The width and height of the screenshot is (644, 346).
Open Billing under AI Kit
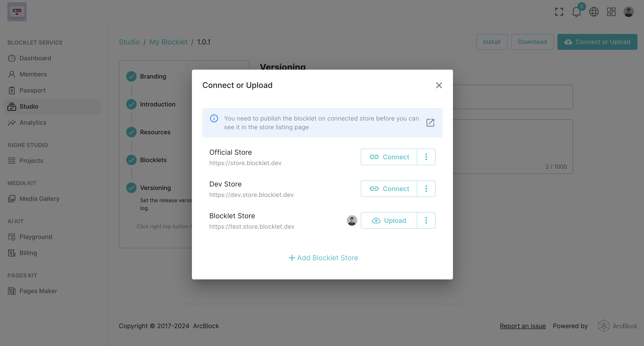pos(52,253)
